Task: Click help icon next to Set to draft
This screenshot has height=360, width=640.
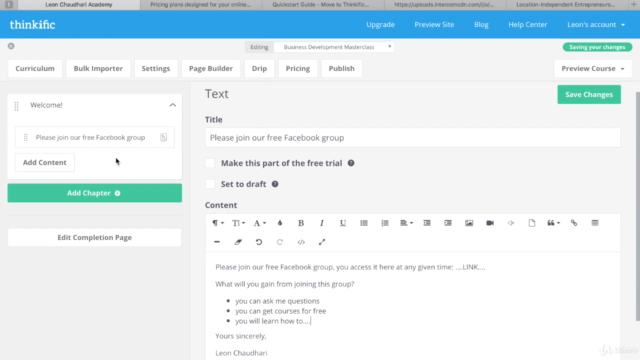Action: coord(275,184)
